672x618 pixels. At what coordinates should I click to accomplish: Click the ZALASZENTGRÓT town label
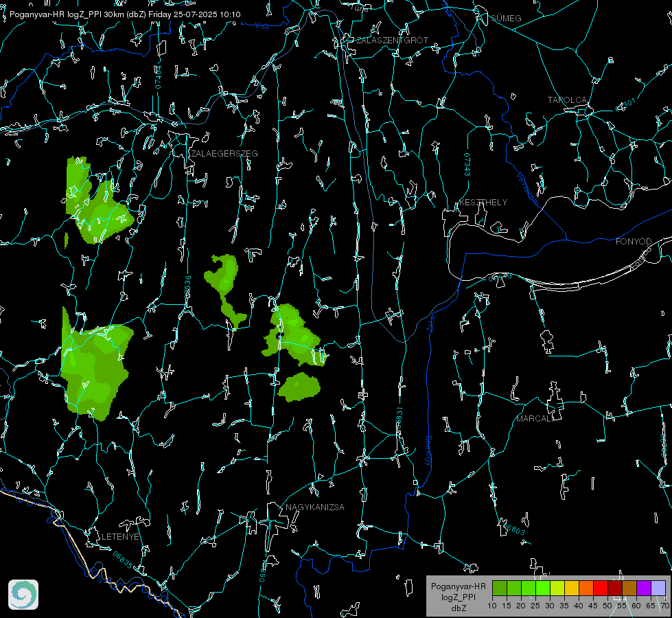pyautogui.click(x=392, y=41)
